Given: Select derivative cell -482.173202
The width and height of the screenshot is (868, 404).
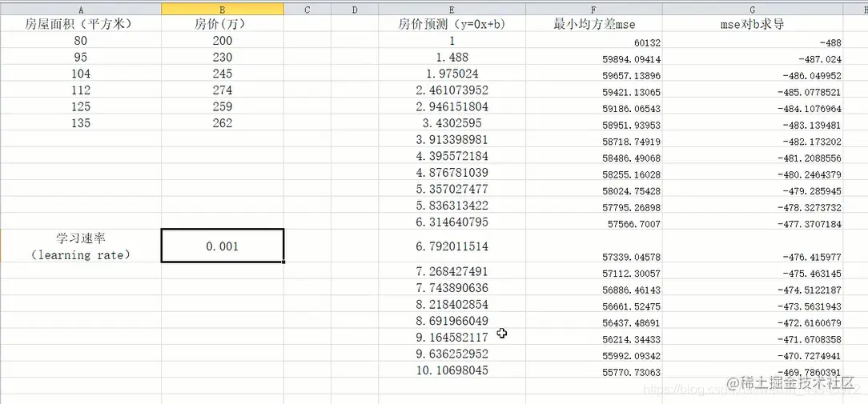Looking at the screenshot, I should (753, 139).
